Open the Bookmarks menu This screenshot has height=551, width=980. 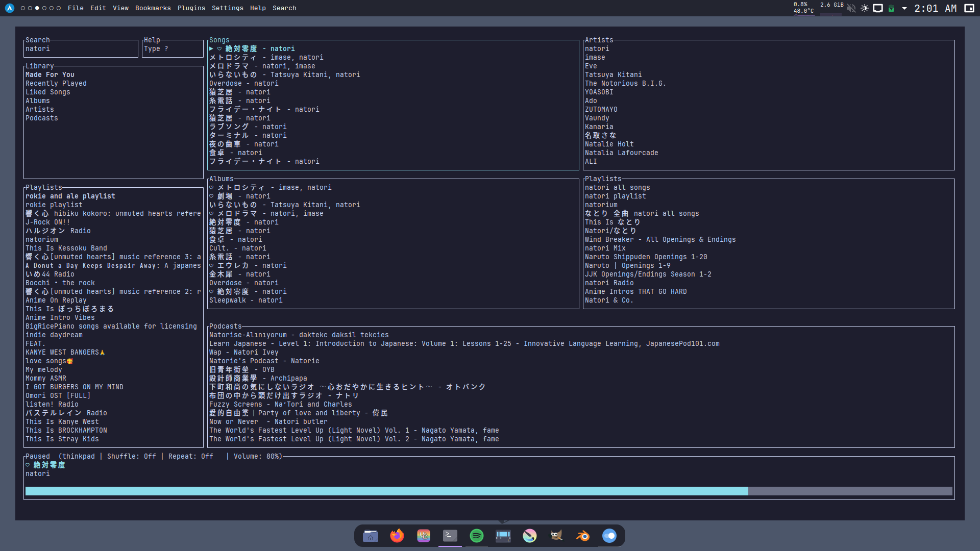[153, 8]
